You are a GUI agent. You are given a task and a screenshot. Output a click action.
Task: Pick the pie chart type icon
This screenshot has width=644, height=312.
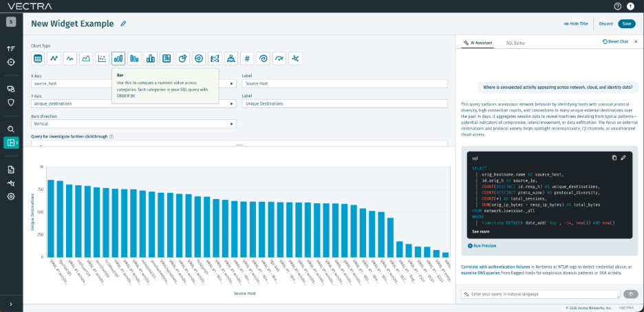[x=183, y=59]
